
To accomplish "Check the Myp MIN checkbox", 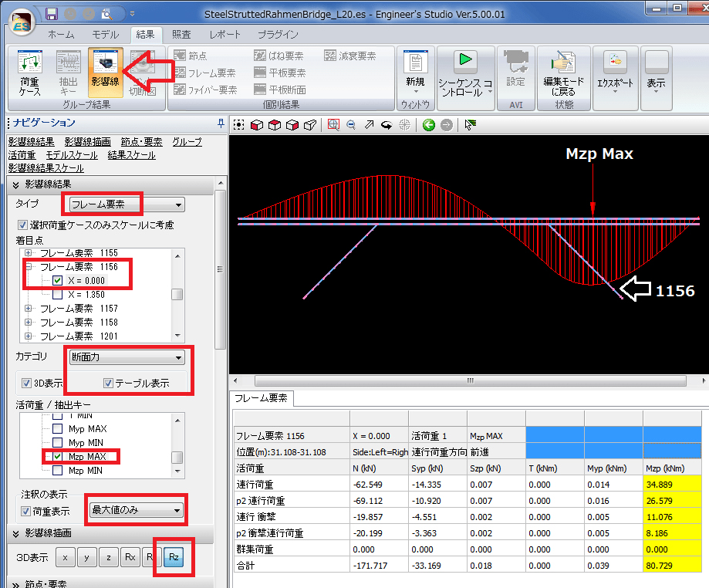I will coord(57,442).
